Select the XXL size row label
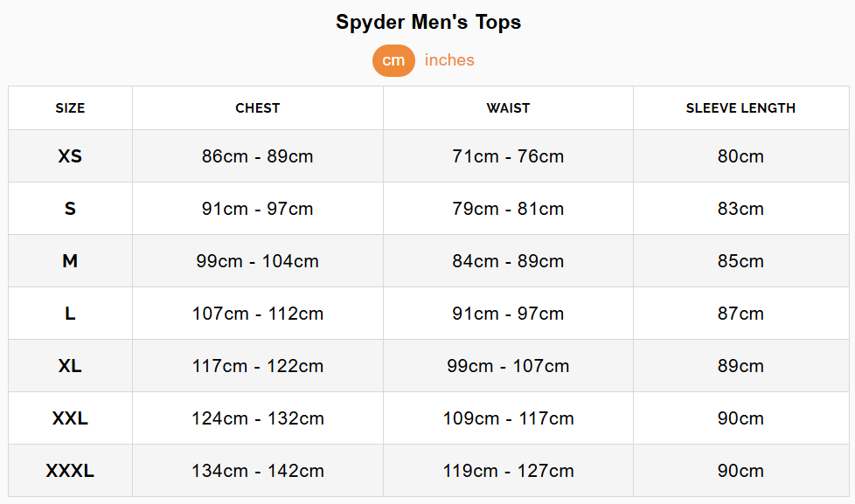Screen dimensions: 855x504 (x=70, y=418)
